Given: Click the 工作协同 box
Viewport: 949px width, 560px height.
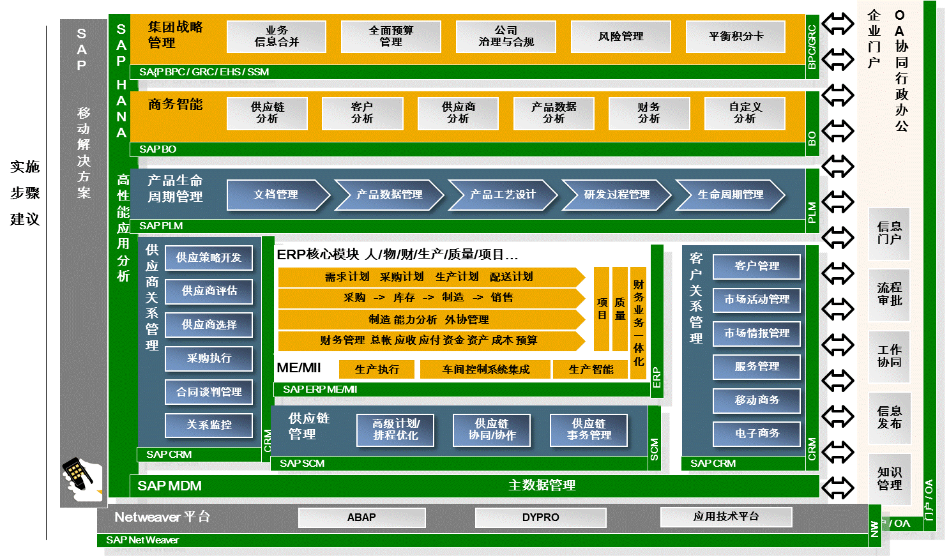Looking at the screenshot, I should (889, 356).
